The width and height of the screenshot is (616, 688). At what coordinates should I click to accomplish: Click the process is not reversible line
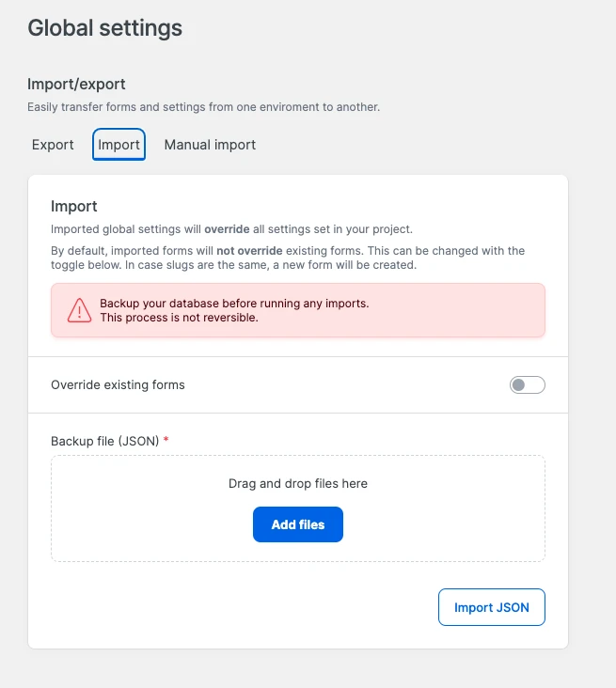pyautogui.click(x=179, y=318)
